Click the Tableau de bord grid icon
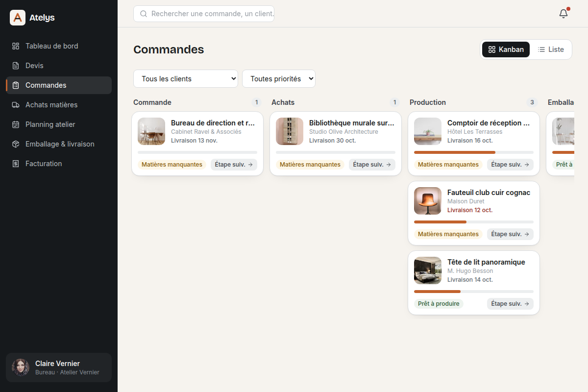 point(16,46)
